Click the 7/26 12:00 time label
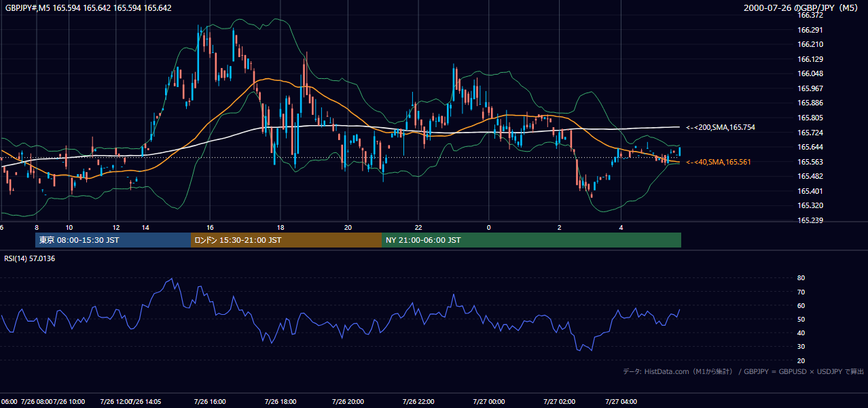This screenshot has width=868, height=408. click(116, 402)
